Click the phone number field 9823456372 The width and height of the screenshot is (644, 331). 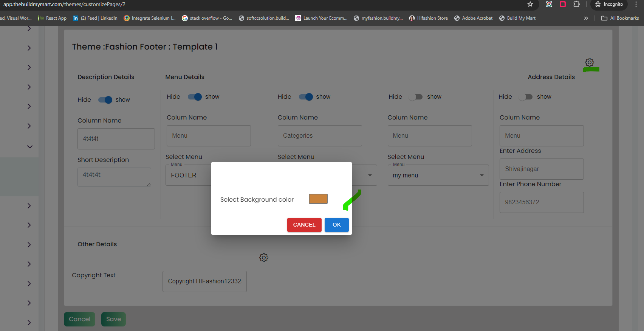tap(542, 202)
